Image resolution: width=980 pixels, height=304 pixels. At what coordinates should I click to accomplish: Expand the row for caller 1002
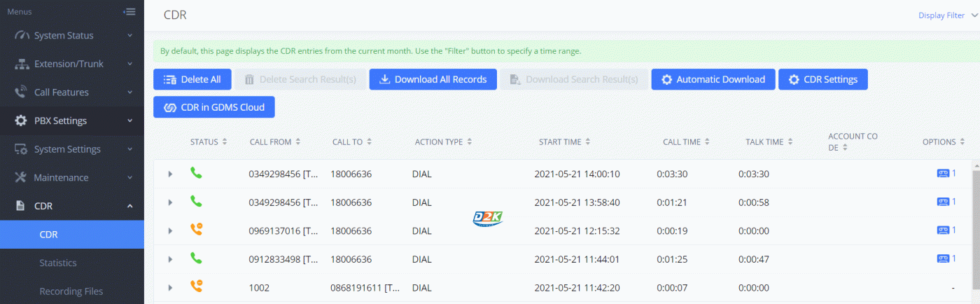coord(170,288)
